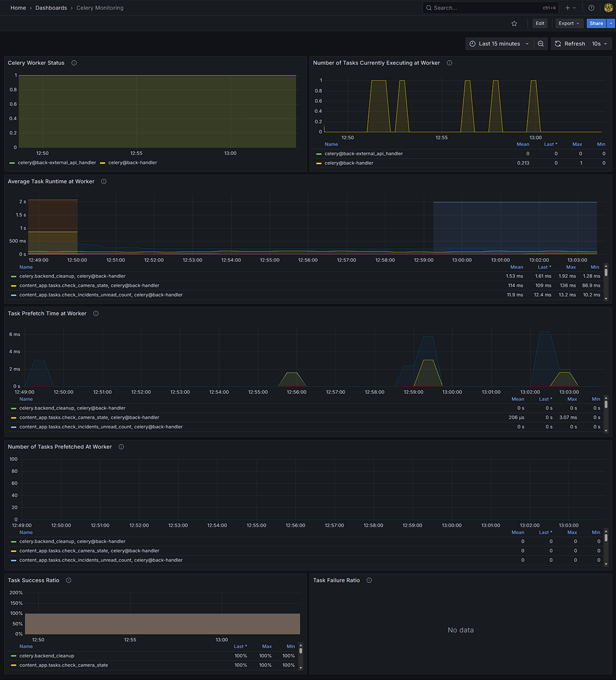The width and height of the screenshot is (616, 680).
Task: Navigate to Dashboards via breadcrumb
Action: [51, 8]
